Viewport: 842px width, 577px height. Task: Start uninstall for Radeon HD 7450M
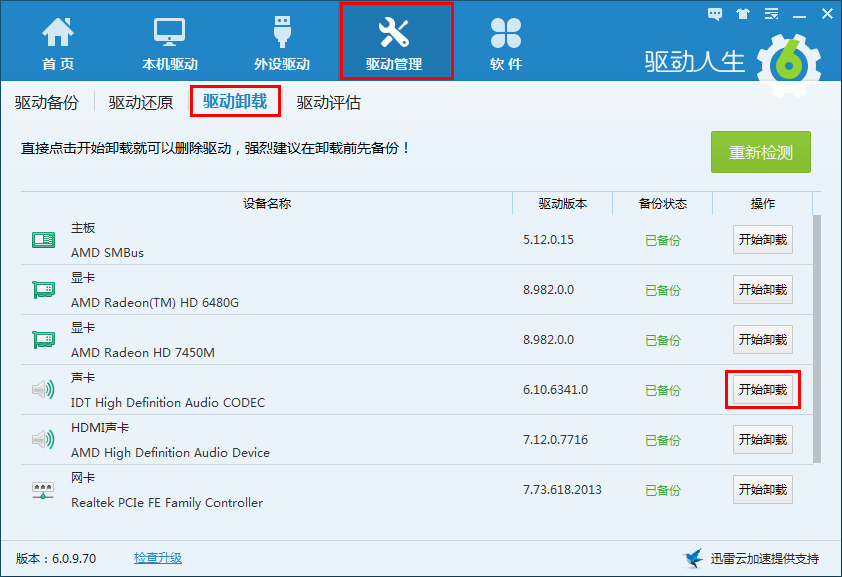click(x=763, y=339)
